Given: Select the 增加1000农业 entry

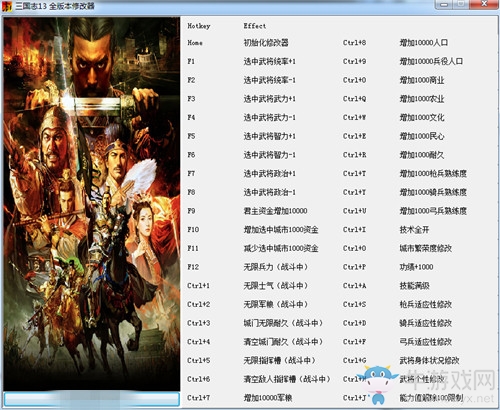Looking at the screenshot, I should 422,99.
